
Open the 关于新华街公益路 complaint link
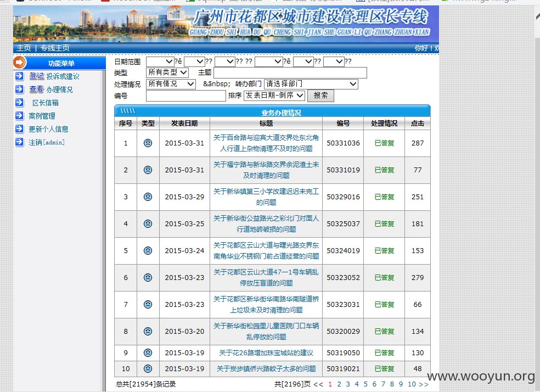coord(266,223)
